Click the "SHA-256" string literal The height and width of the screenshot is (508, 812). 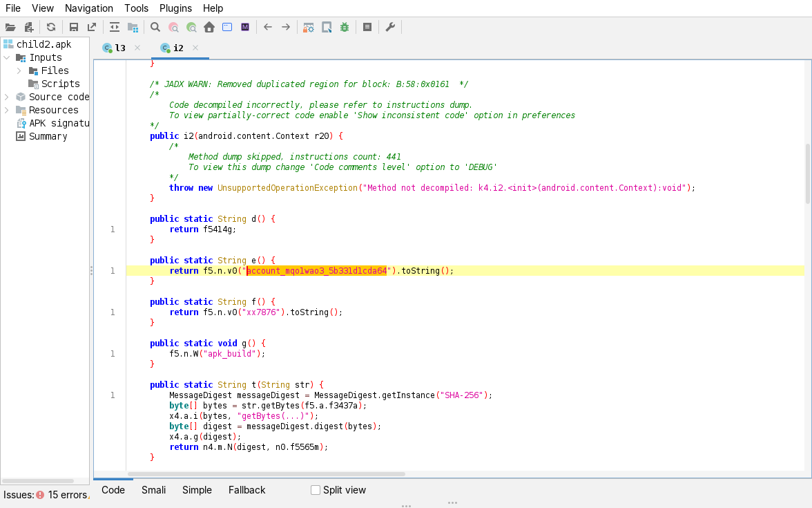(463, 395)
